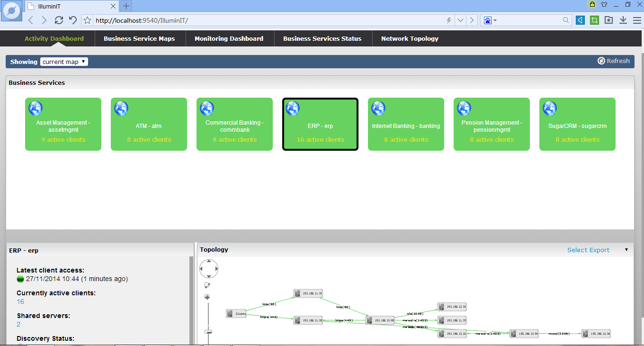Viewport: 644px width, 346px height.
Task: Click the globe icon on the SugarCRM tile
Action: click(x=550, y=109)
